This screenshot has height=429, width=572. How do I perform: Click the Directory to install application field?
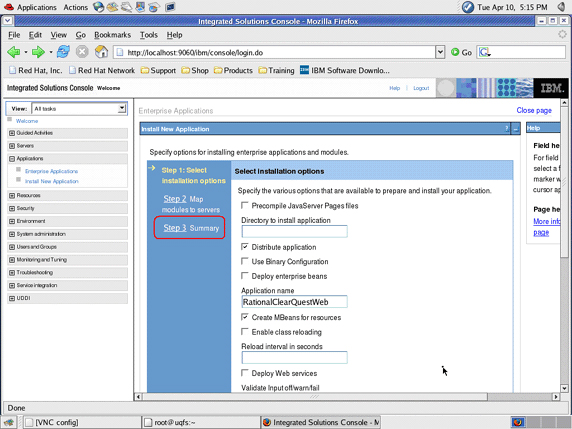click(x=294, y=231)
